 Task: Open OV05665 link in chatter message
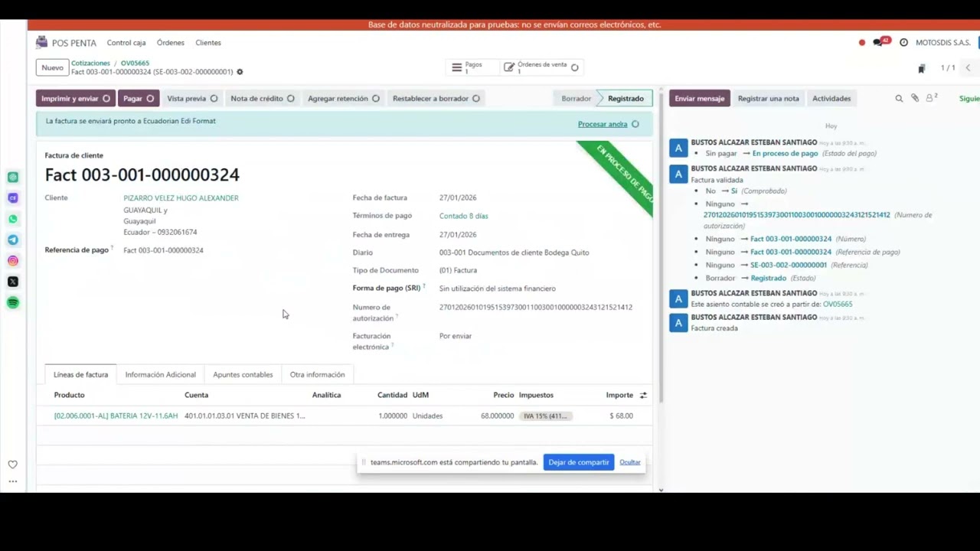(838, 304)
